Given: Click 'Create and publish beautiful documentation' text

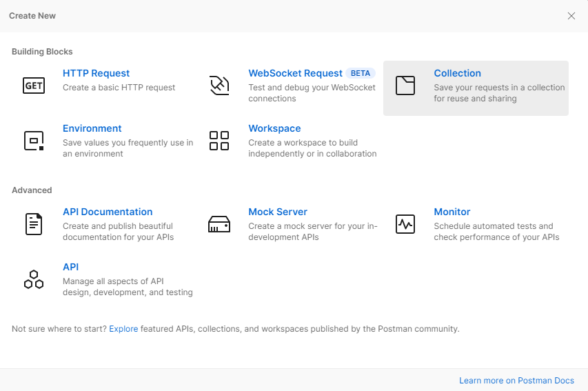Looking at the screenshot, I should pos(118,232).
